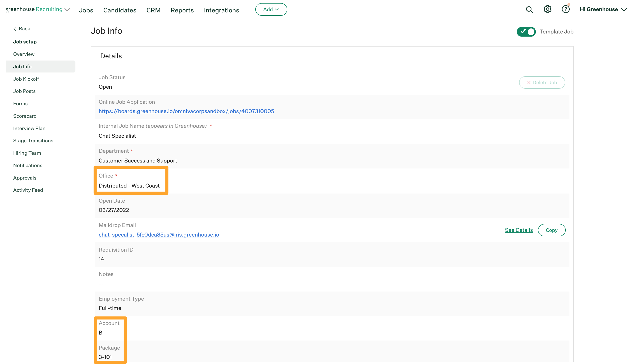Open the Candidates menu item
This screenshot has width=634, height=364.
pyautogui.click(x=120, y=10)
